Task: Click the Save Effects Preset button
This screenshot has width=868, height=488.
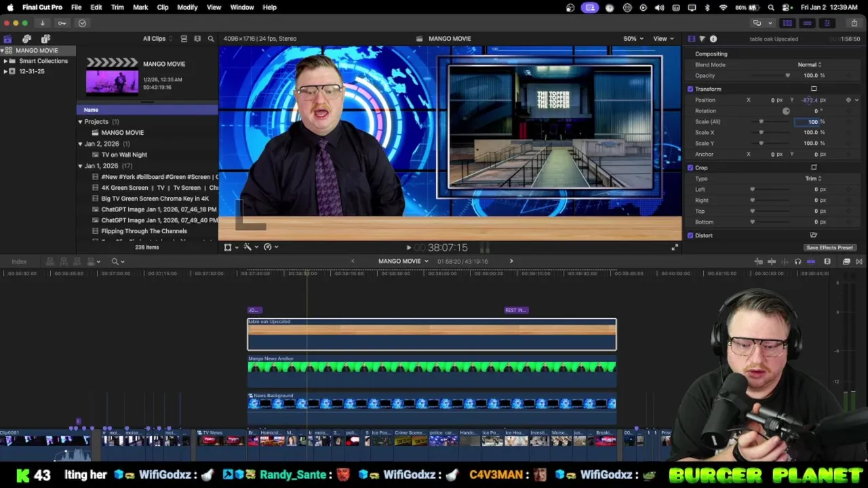Action: click(x=829, y=248)
